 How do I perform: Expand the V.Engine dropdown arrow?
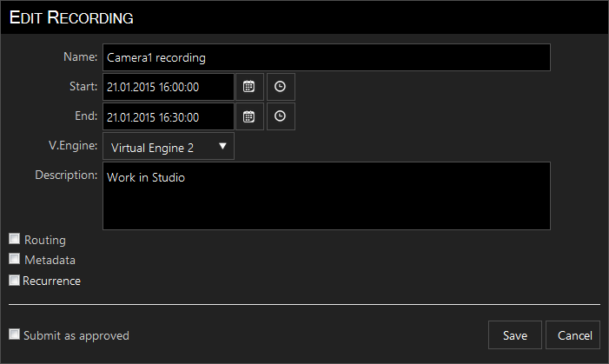pyautogui.click(x=222, y=147)
